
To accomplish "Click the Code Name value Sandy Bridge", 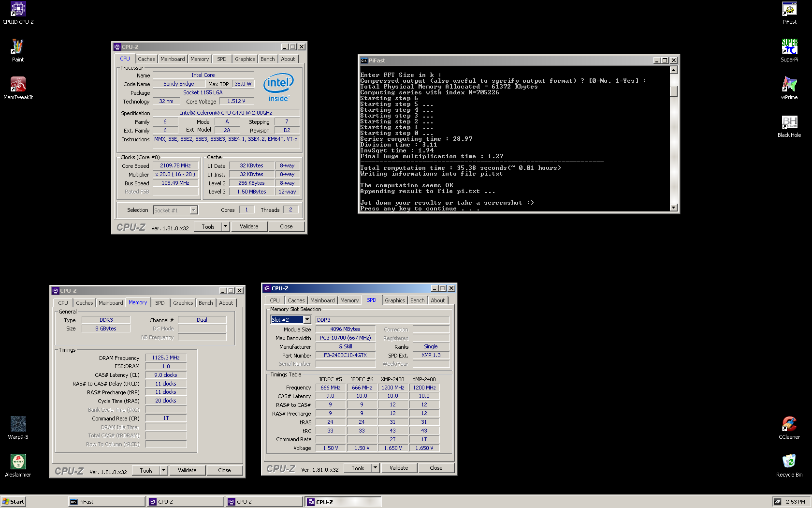I will 179,84.
